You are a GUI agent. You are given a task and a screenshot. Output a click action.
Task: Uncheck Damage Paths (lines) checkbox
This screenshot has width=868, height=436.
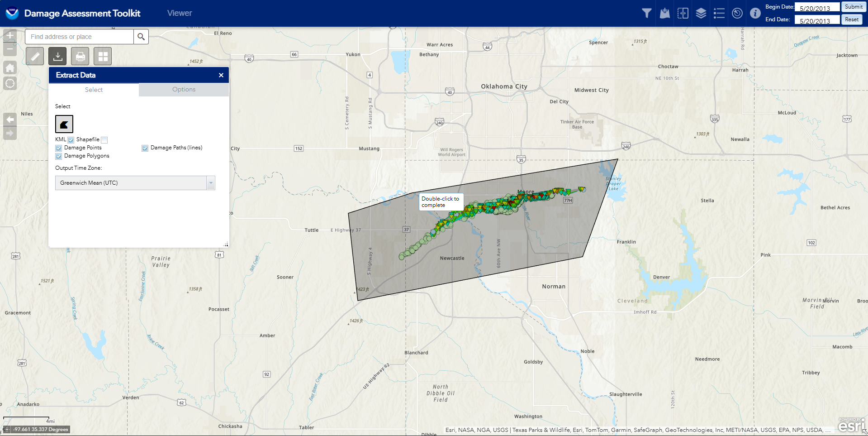pyautogui.click(x=145, y=148)
